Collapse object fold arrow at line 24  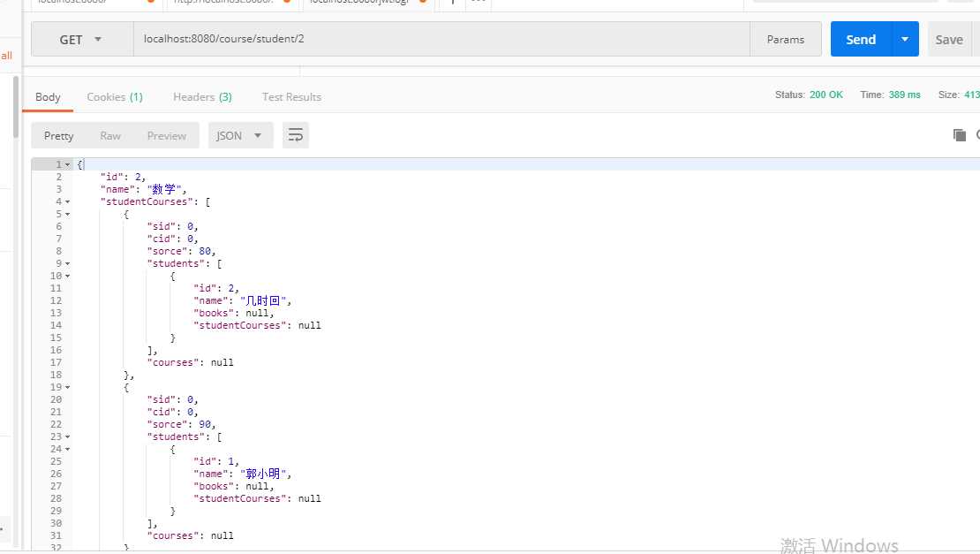(x=67, y=450)
